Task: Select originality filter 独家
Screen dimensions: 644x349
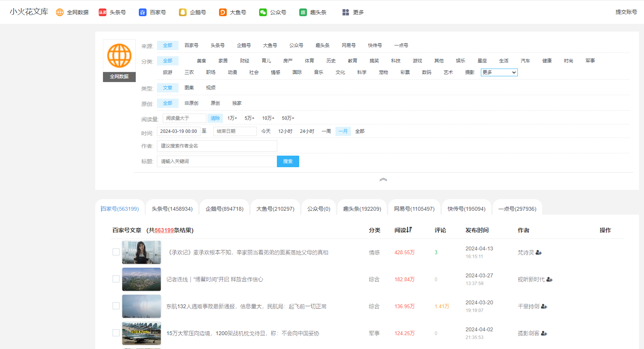Action: (x=237, y=103)
